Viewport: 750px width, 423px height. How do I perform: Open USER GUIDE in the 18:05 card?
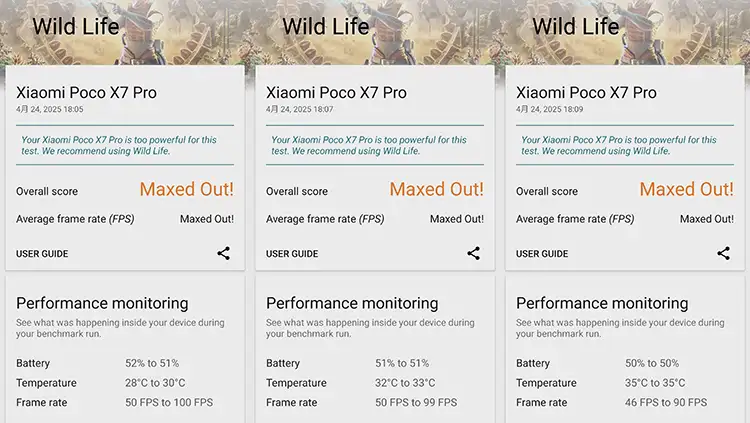[42, 254]
